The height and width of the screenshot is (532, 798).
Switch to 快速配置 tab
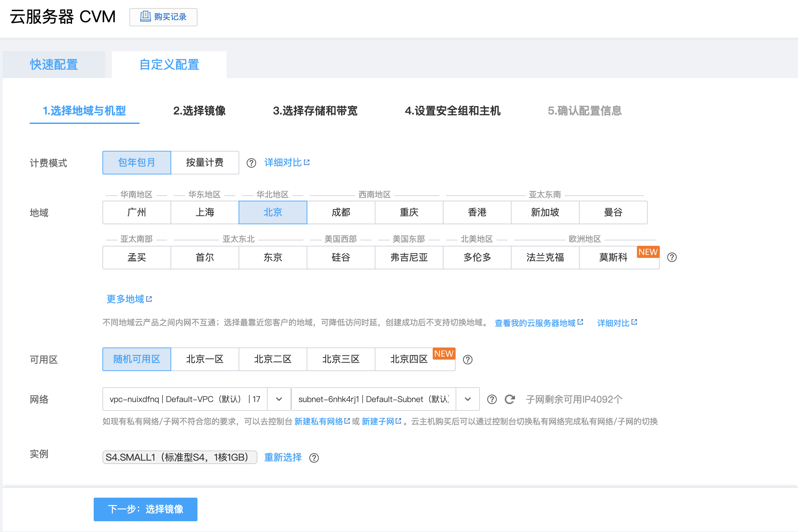54,64
